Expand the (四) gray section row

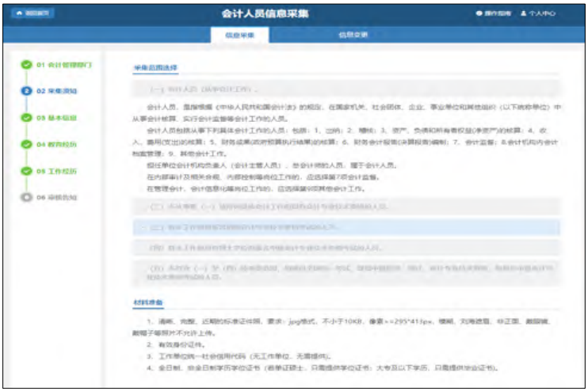[x=346, y=248]
